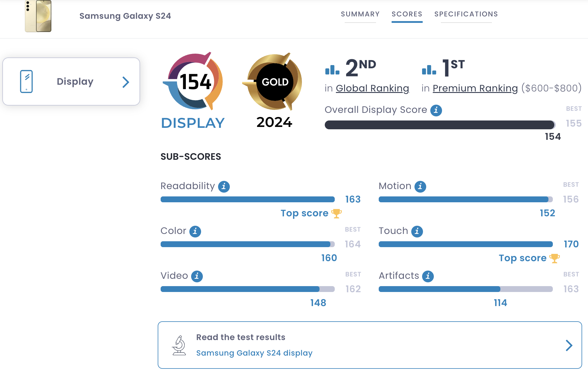Viewport: 588px width, 377px height.
Task: Click the microscope test results icon
Action: click(x=179, y=345)
